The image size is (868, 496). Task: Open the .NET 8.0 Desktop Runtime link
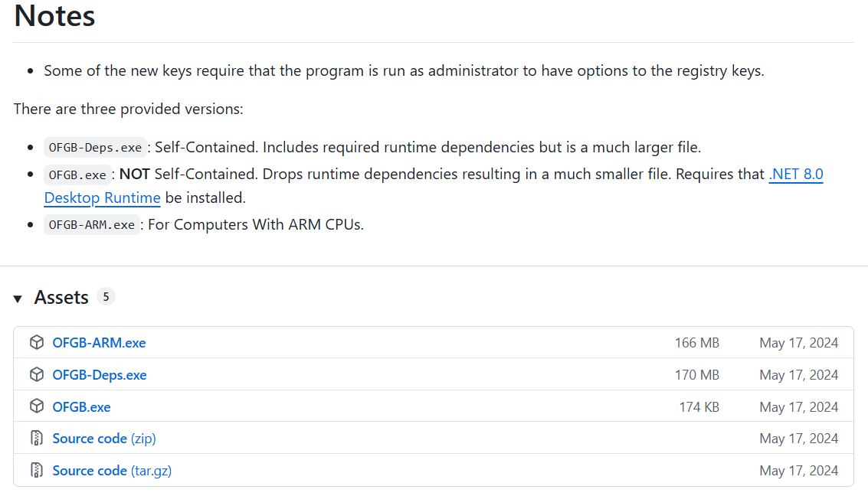(795, 174)
